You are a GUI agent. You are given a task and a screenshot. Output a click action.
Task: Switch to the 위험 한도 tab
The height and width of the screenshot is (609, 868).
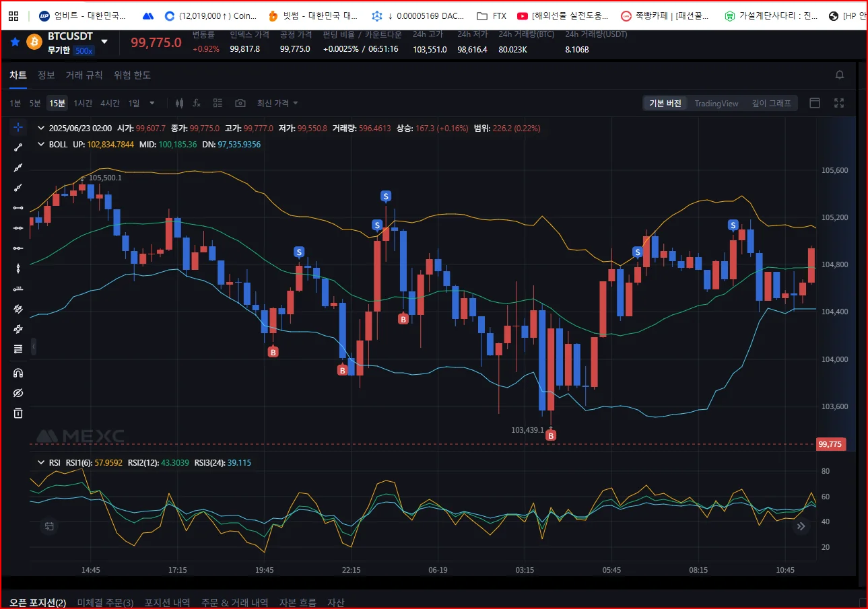click(132, 75)
